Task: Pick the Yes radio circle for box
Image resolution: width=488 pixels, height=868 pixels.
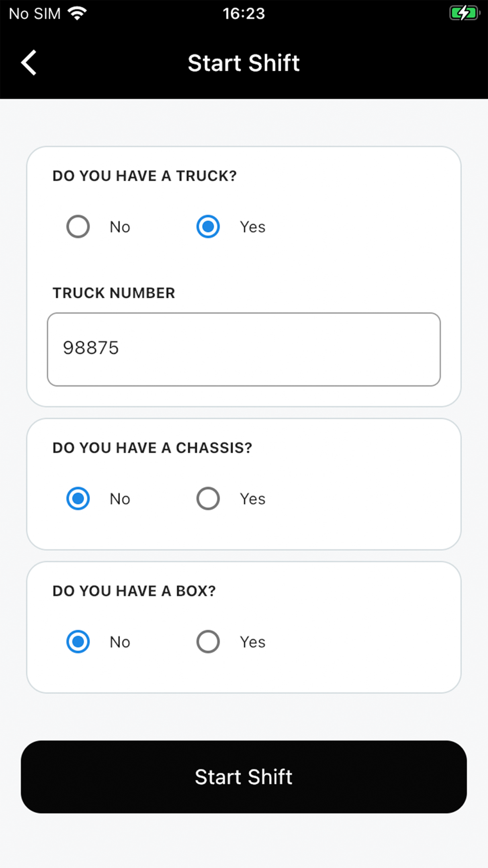Action: pyautogui.click(x=208, y=641)
